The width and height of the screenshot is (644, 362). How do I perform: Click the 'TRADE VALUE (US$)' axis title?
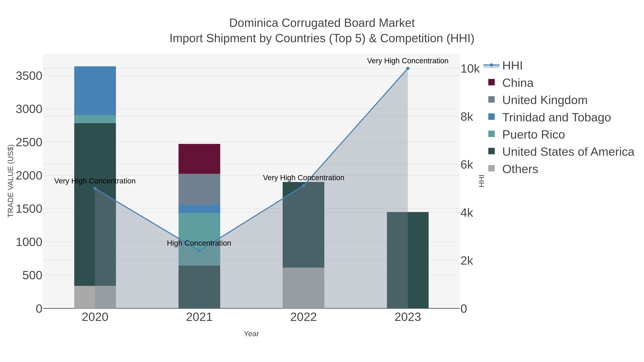pos(11,181)
